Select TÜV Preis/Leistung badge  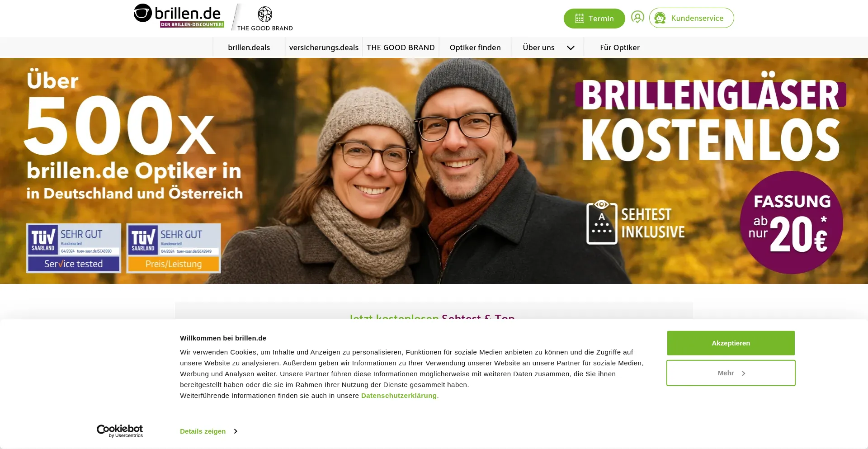(174, 248)
